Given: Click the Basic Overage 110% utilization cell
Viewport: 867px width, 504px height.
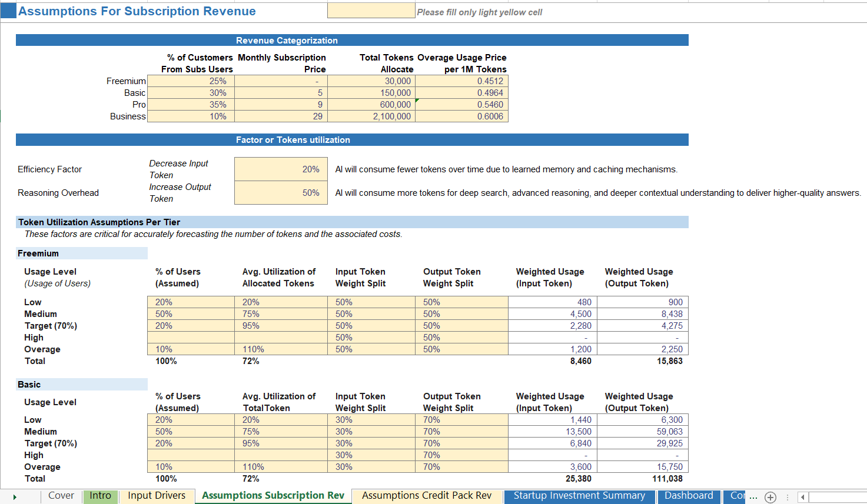Looking at the screenshot, I should click(x=281, y=466).
